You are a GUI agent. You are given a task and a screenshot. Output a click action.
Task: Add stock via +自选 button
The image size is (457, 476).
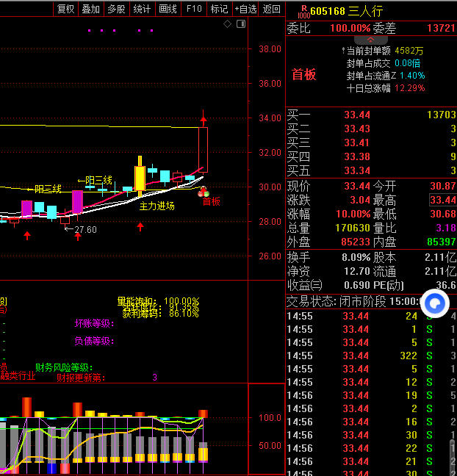(245, 9)
